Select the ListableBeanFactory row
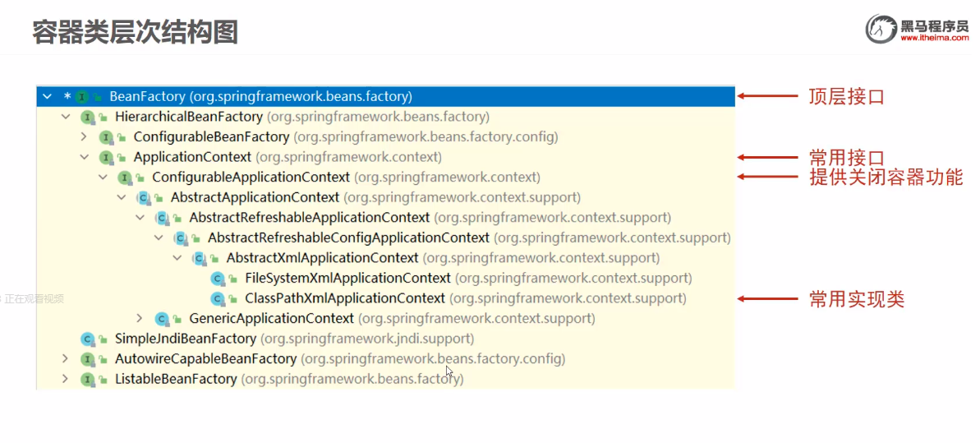Image resolution: width=980 pixels, height=443 pixels. (176, 379)
